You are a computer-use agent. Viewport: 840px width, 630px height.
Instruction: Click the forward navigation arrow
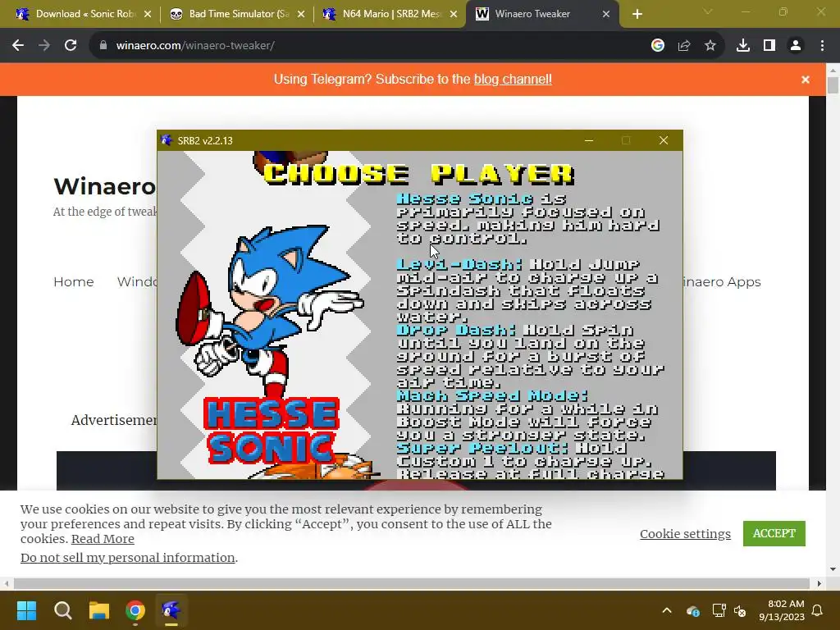coord(44,46)
